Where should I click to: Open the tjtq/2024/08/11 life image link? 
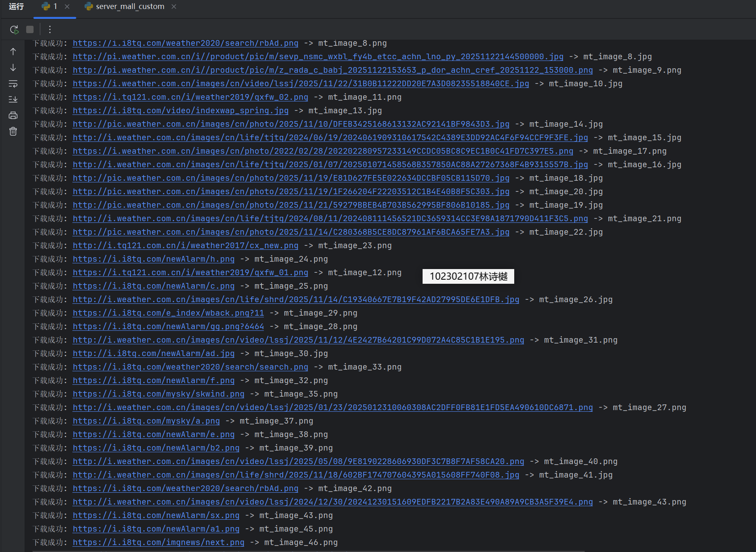[x=330, y=219]
